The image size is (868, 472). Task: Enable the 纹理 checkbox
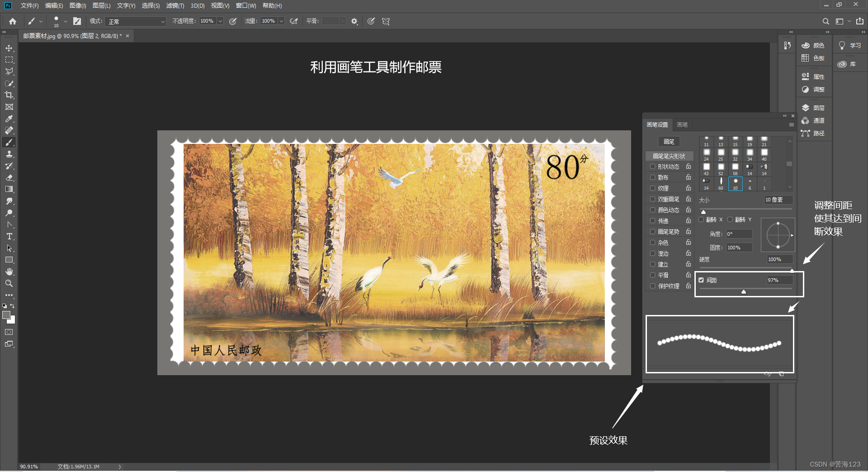tap(652, 188)
